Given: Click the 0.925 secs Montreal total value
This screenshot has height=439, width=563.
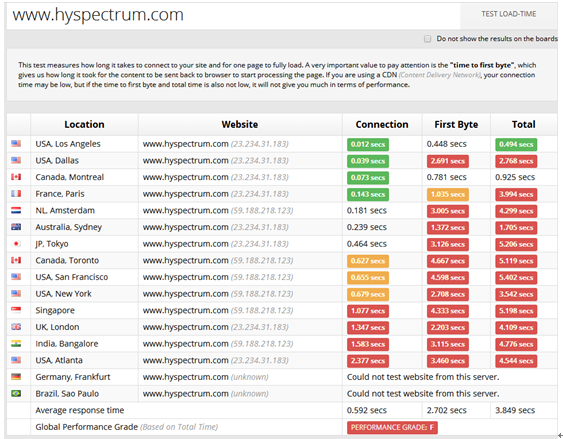Looking at the screenshot, I should pyautogui.click(x=515, y=177).
